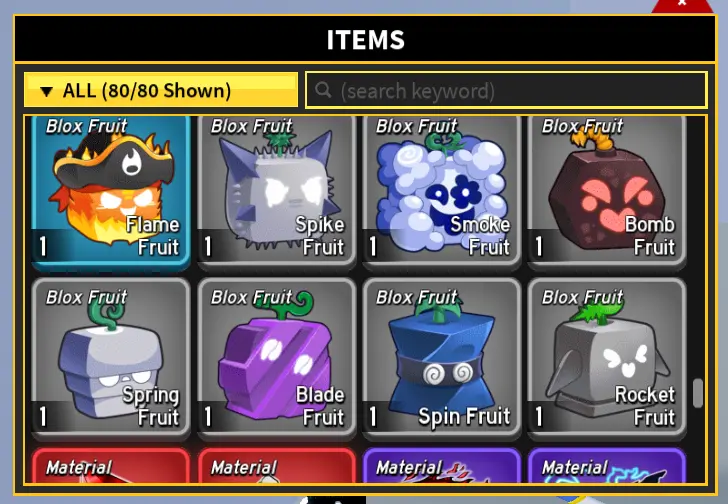Choose the last purple Material item
The image size is (728, 504).
pos(607,465)
